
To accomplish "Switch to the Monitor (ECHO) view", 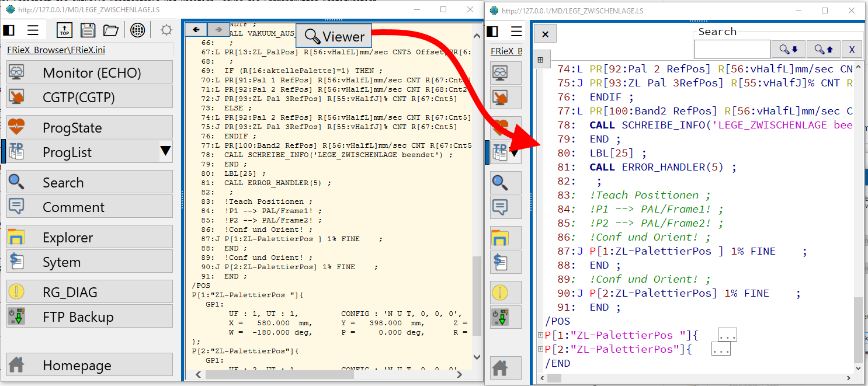I will [89, 71].
